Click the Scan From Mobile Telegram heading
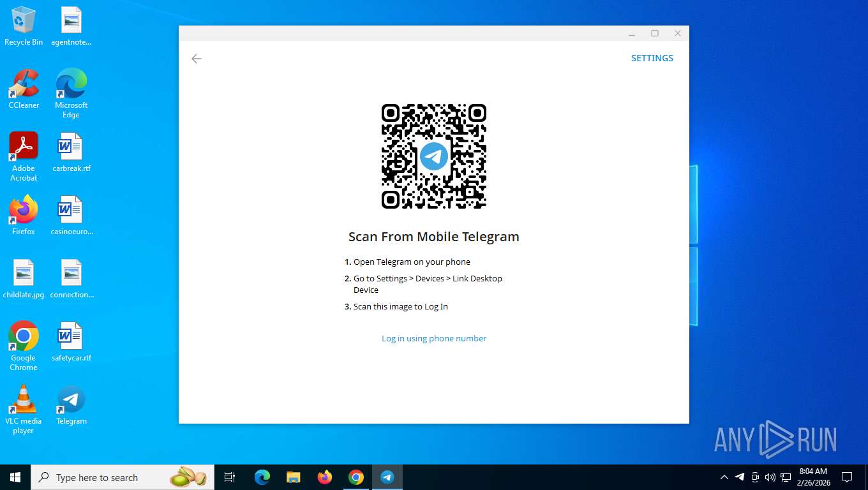This screenshot has height=490, width=868. point(434,237)
